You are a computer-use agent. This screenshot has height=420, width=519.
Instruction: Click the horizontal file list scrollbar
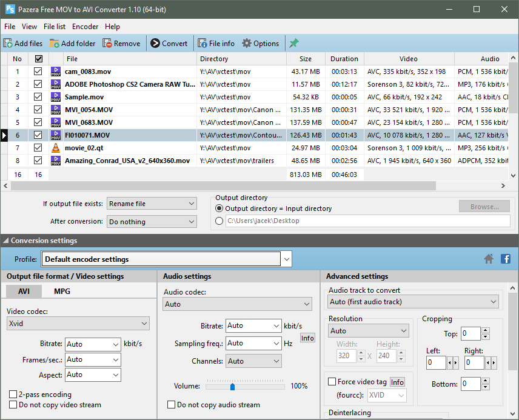click(x=223, y=186)
